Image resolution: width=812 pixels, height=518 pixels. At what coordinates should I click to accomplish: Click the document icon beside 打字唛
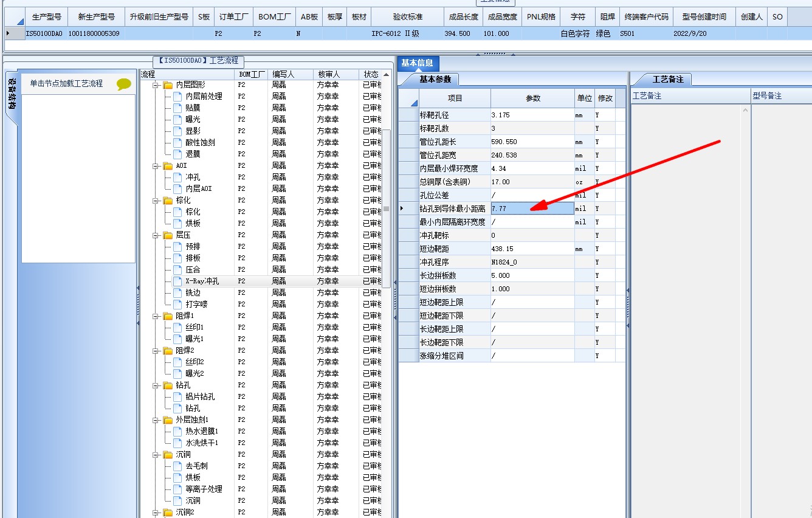[177, 304]
